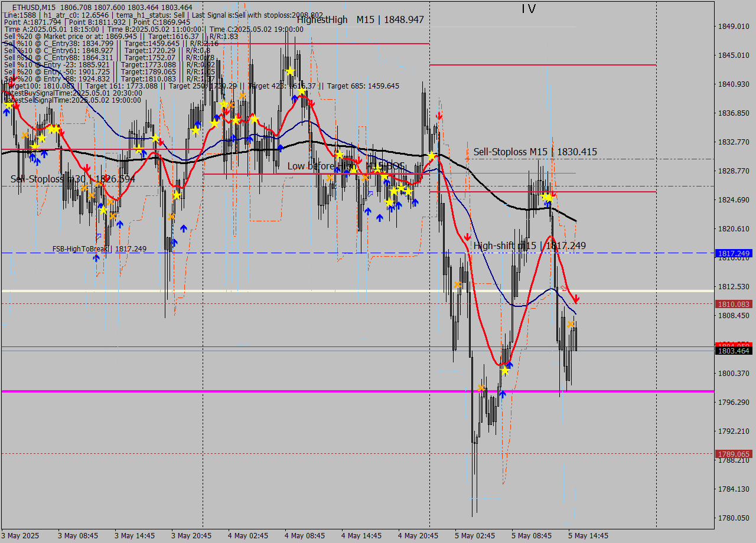Click the red 1789.065 target price tag

click(x=734, y=454)
